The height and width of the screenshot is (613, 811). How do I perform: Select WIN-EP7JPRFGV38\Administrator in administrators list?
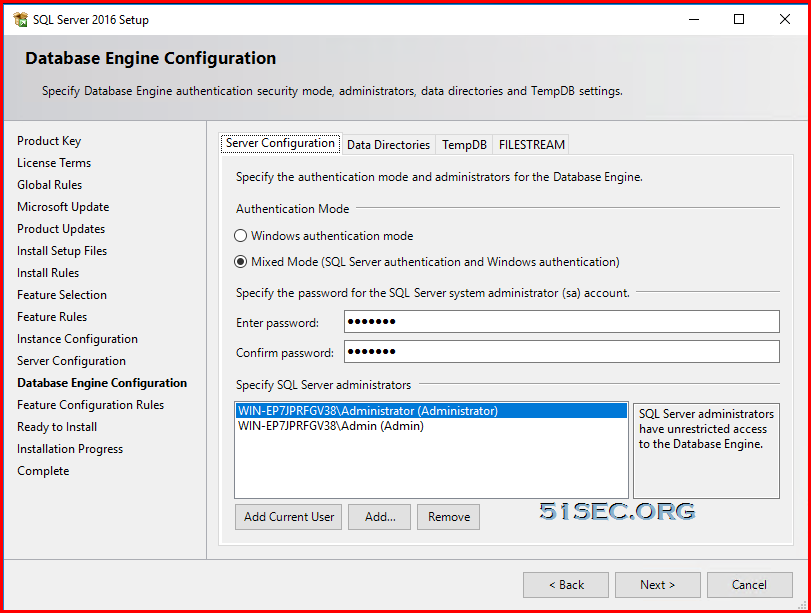[431, 411]
